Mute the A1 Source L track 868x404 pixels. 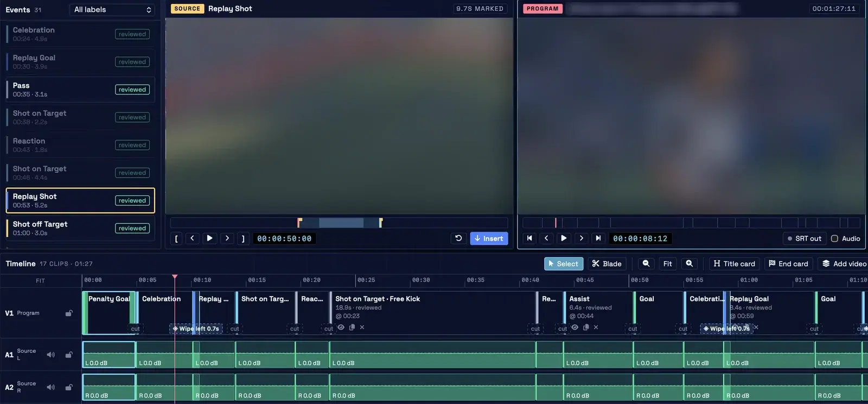[x=50, y=355]
